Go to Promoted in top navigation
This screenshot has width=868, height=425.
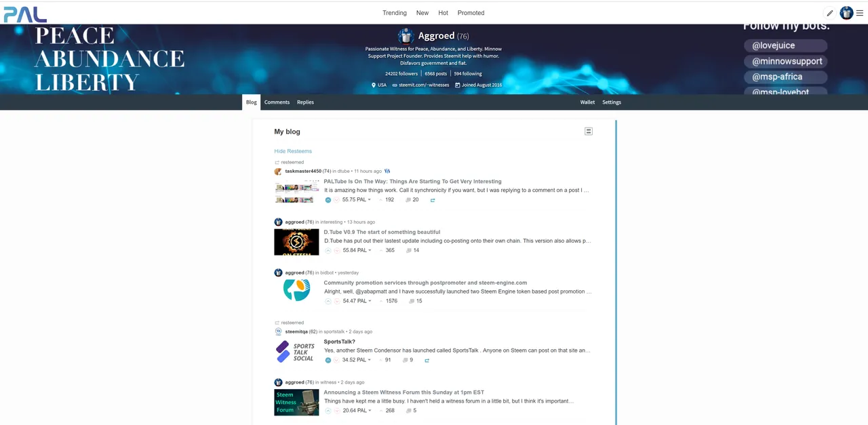tap(471, 13)
